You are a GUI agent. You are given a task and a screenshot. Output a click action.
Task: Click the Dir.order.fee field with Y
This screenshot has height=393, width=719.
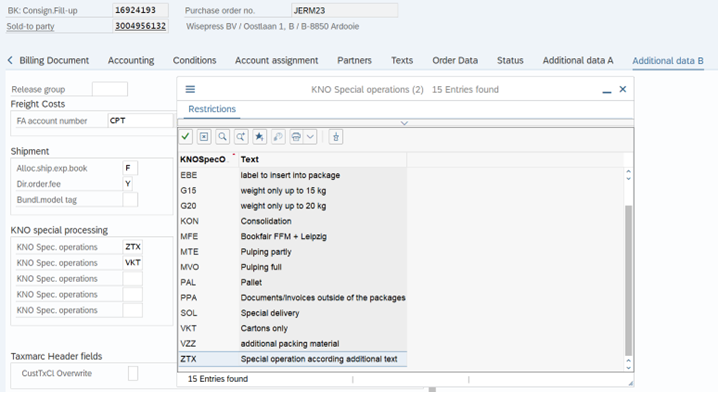click(x=128, y=184)
